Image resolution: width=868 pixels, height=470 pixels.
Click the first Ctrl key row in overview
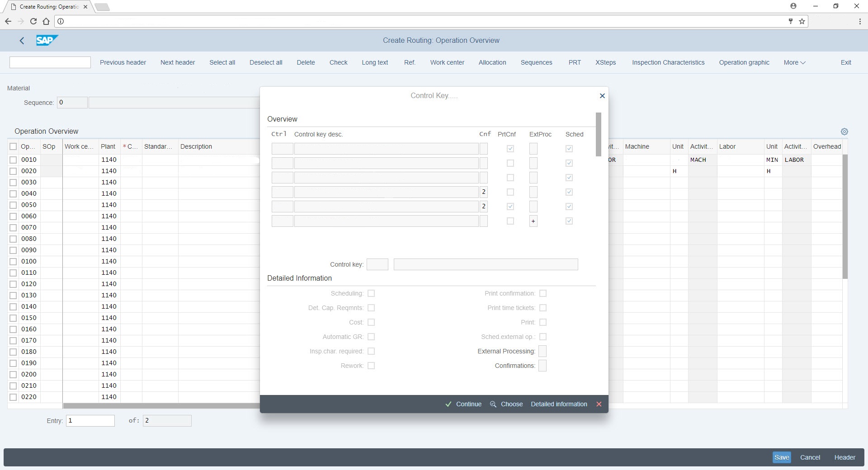283,149
